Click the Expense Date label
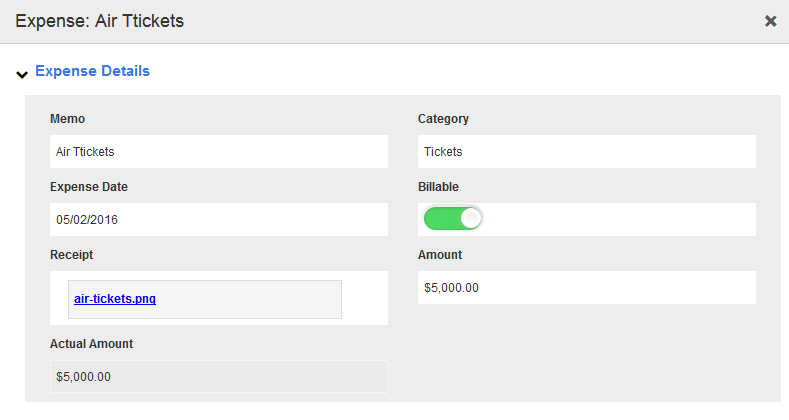Viewport: 789px width, 420px height. (89, 186)
